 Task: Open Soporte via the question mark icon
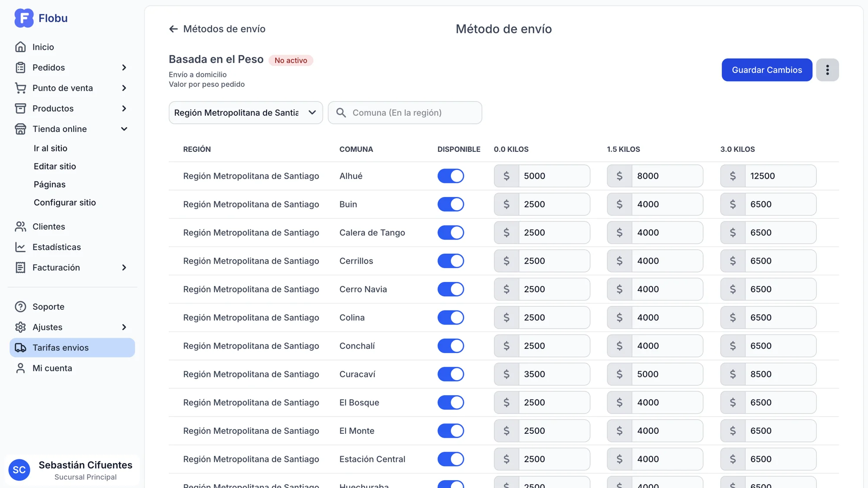(20, 306)
